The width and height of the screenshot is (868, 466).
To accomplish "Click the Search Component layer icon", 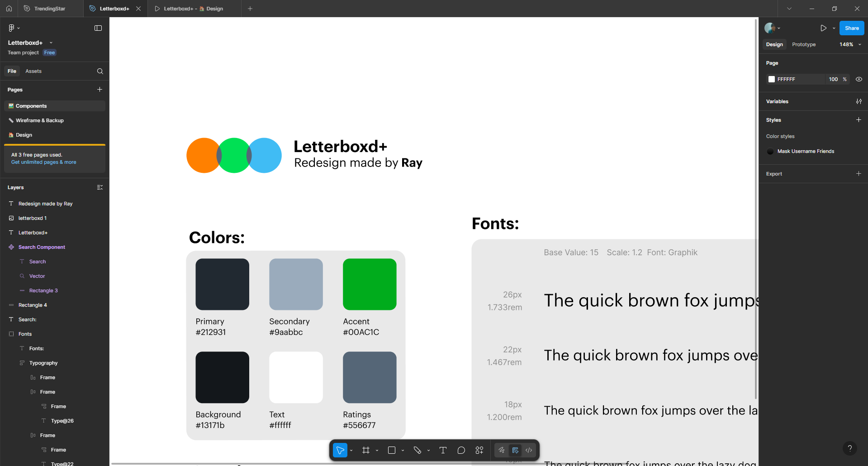I will 11,247.
